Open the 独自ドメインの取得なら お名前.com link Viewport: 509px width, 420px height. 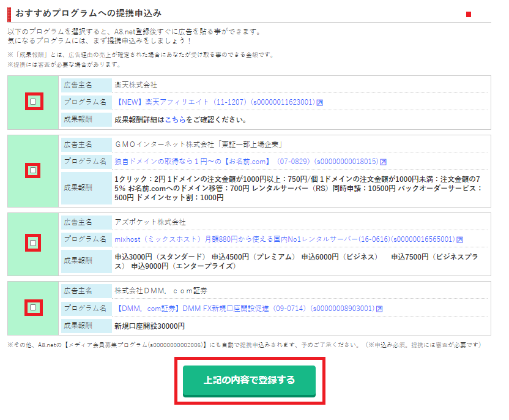(x=247, y=162)
